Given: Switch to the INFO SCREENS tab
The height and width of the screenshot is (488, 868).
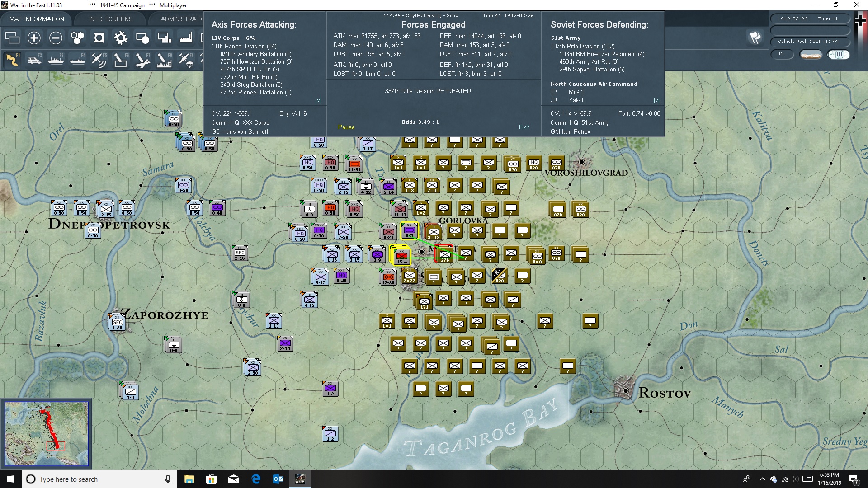Looking at the screenshot, I should point(110,19).
